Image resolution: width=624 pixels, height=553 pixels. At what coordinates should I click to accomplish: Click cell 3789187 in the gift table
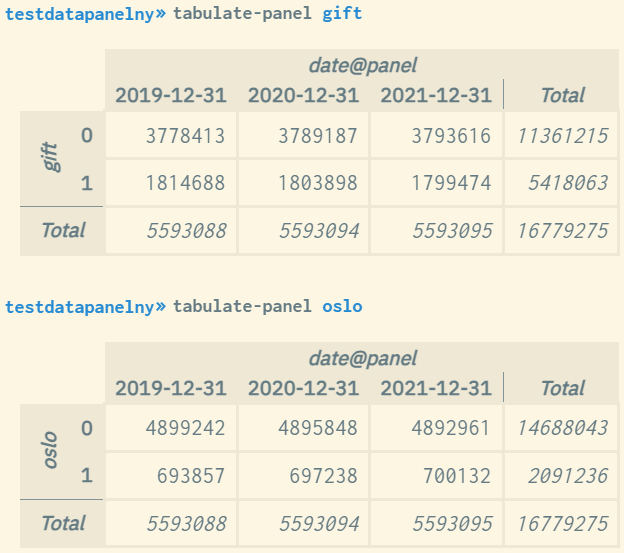[x=317, y=136]
